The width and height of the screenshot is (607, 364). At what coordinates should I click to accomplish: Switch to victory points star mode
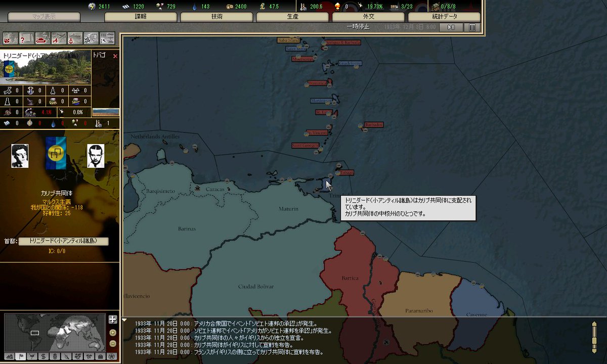point(112,356)
